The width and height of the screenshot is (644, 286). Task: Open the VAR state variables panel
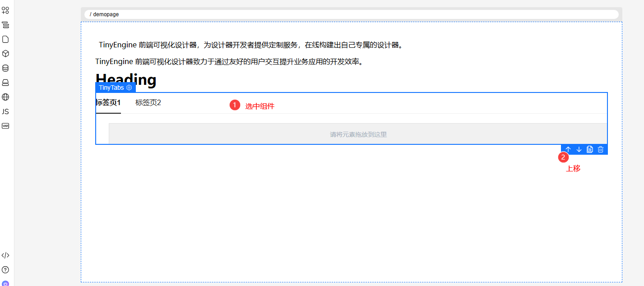click(5, 126)
